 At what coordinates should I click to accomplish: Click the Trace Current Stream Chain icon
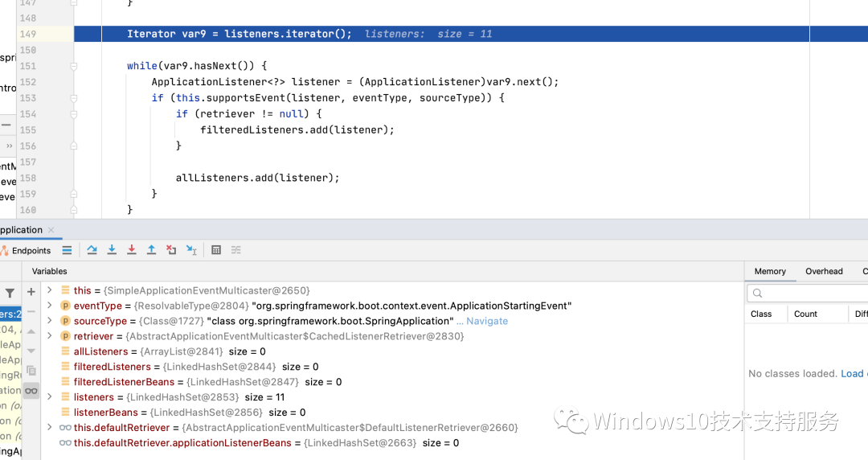pyautogui.click(x=236, y=250)
